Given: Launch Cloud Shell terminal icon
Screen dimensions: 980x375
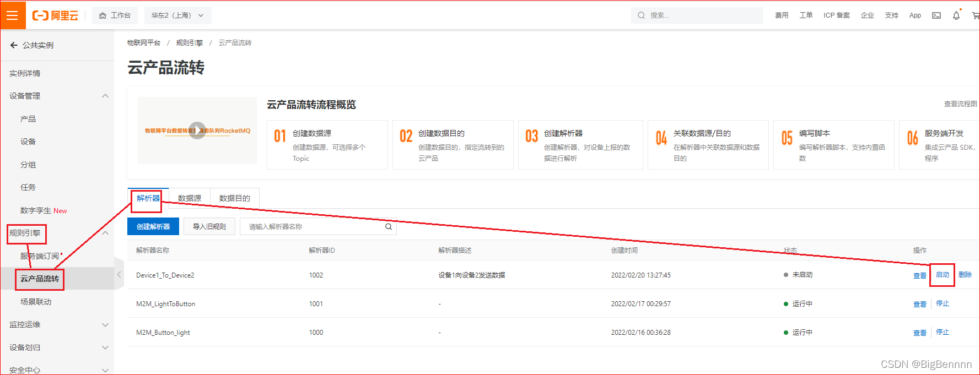Looking at the screenshot, I should pos(936,15).
